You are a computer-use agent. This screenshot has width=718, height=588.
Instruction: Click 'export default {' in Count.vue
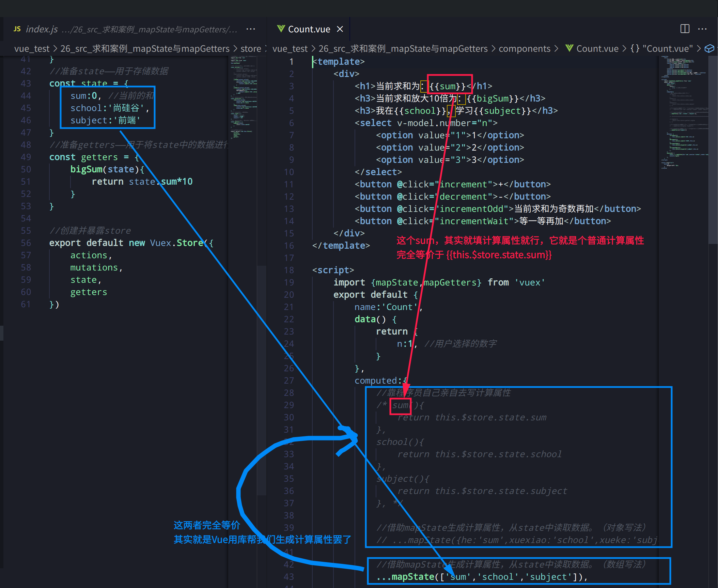pos(376,295)
